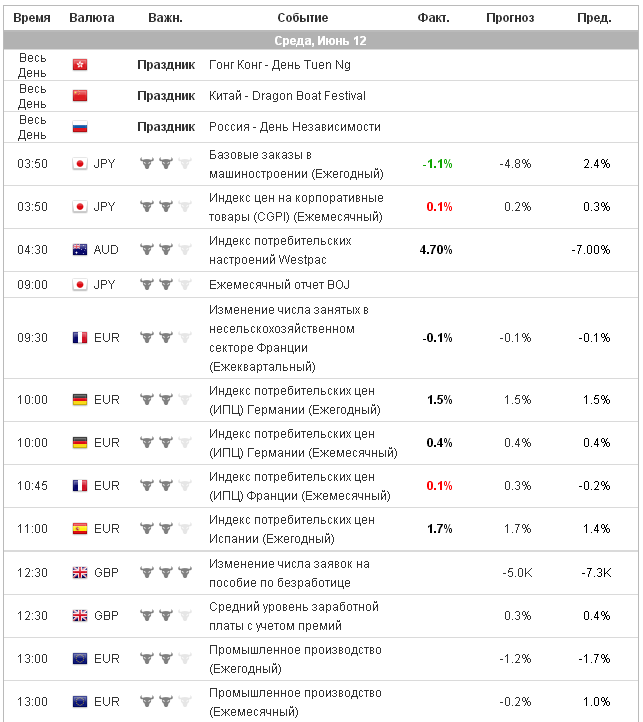Viewport: 643px width, 722px height.
Task: Click the 'Валюта' column header
Action: pos(92,18)
